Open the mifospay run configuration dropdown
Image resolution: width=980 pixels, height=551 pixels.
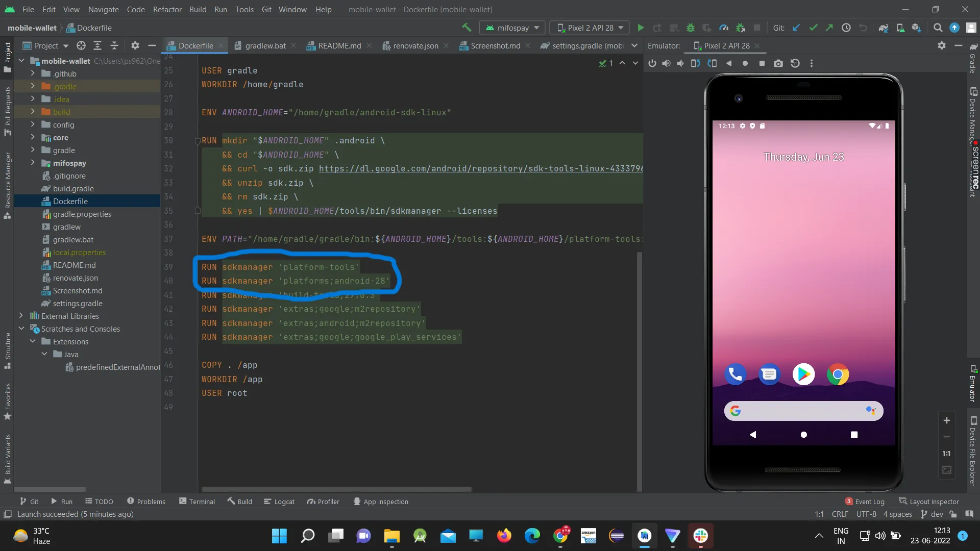click(x=512, y=28)
